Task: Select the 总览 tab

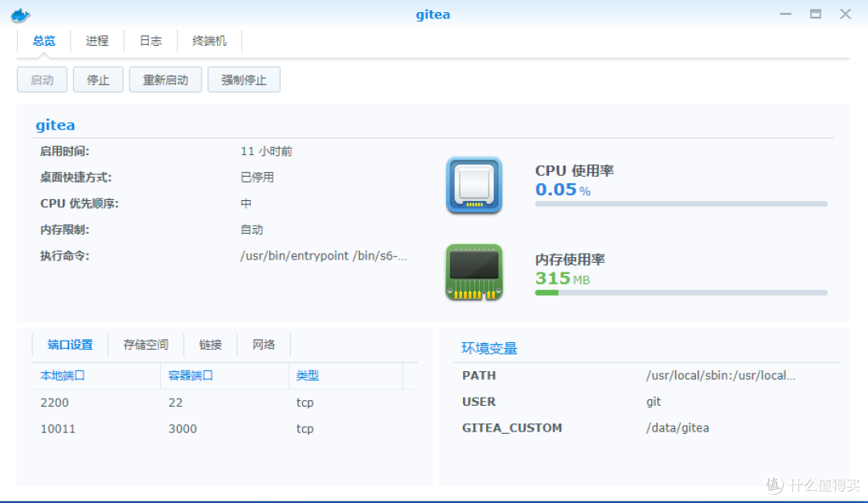Action: 44,40
